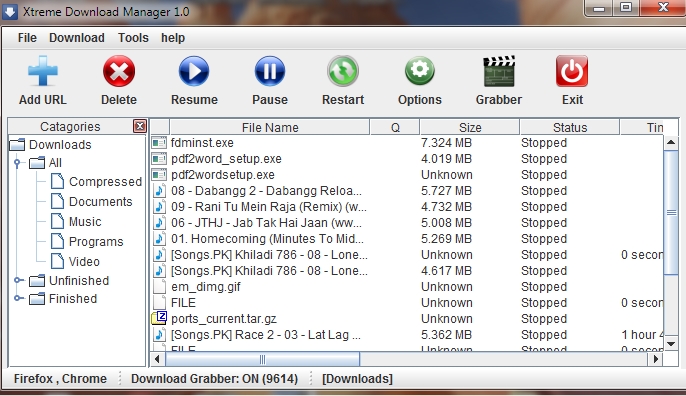Click the em_dimg.gif file icon
The image size is (686, 396).
point(159,287)
